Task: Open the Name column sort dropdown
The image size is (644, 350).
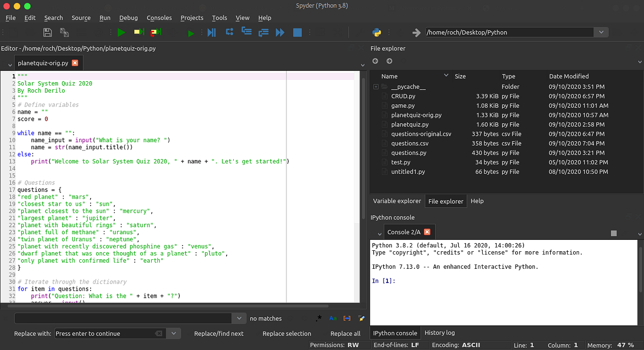Action: (x=445, y=76)
